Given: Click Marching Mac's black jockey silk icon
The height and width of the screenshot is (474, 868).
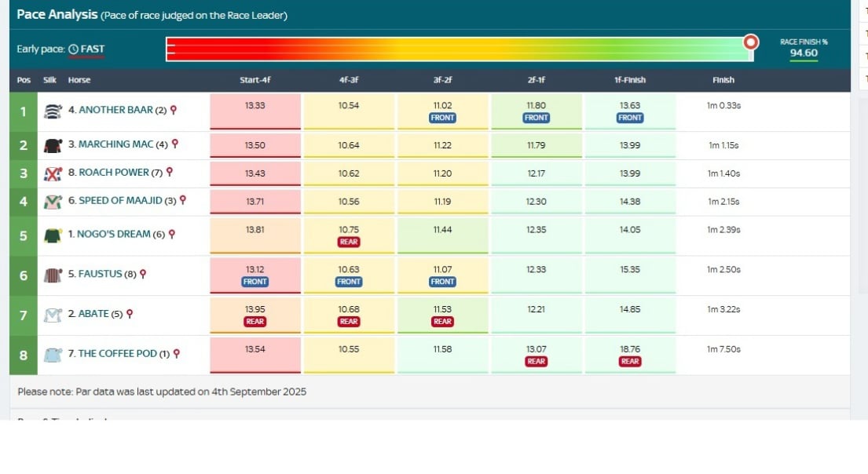Looking at the screenshot, I should [x=53, y=145].
